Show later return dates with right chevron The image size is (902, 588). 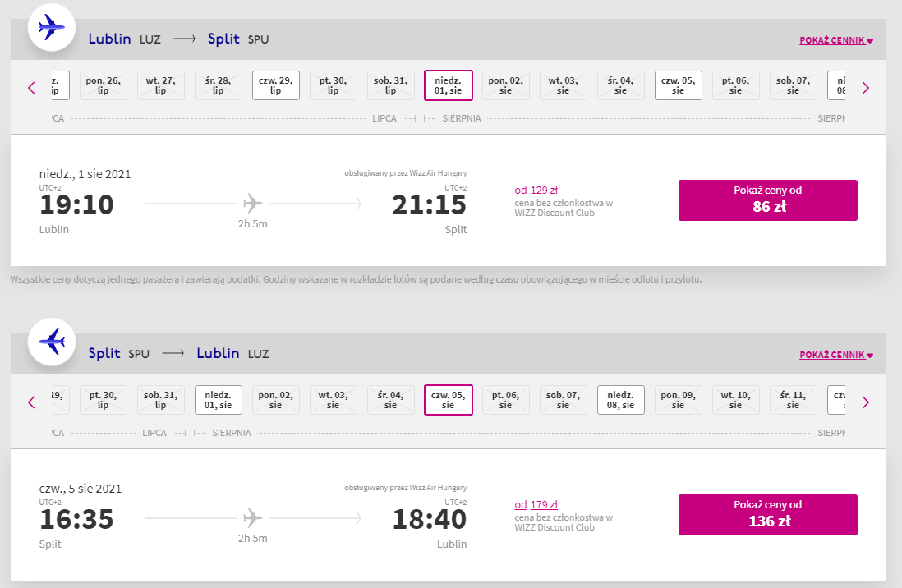pyautogui.click(x=865, y=402)
